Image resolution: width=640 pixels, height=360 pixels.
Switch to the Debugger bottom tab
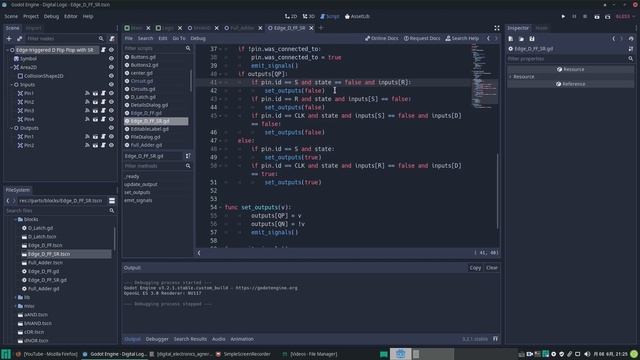click(157, 339)
